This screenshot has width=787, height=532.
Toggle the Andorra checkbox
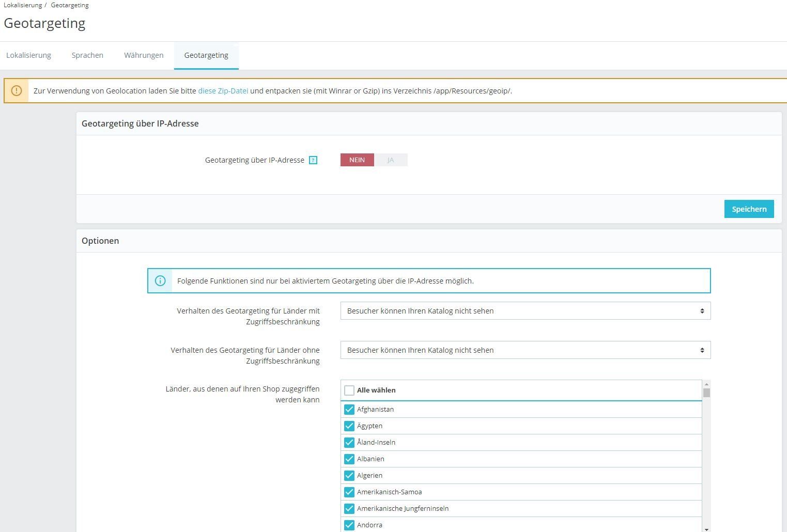[x=349, y=525]
